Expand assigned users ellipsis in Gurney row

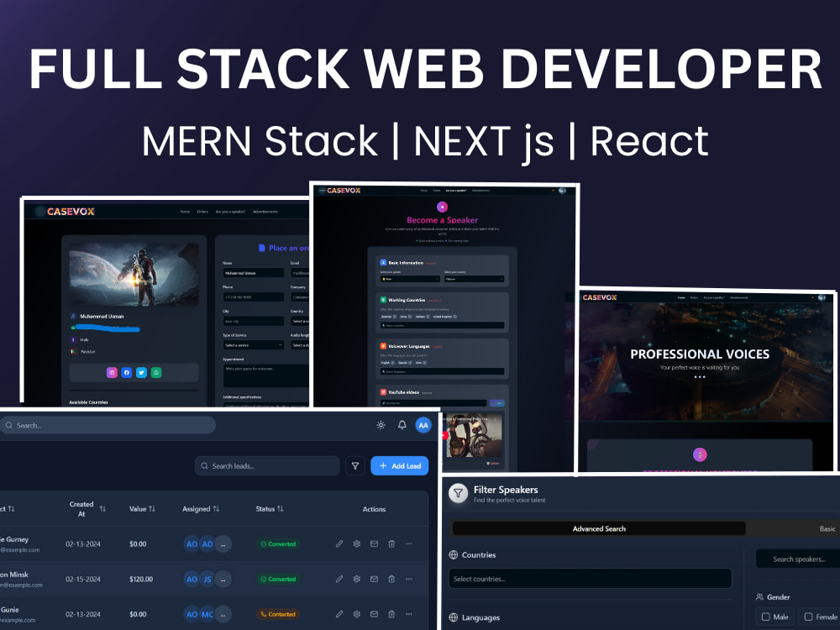tap(223, 543)
